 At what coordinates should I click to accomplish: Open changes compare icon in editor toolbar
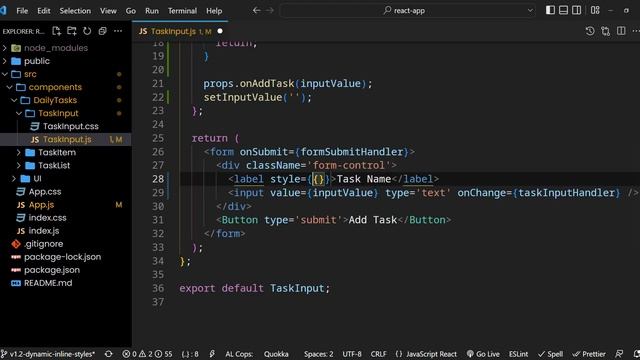tap(605, 31)
